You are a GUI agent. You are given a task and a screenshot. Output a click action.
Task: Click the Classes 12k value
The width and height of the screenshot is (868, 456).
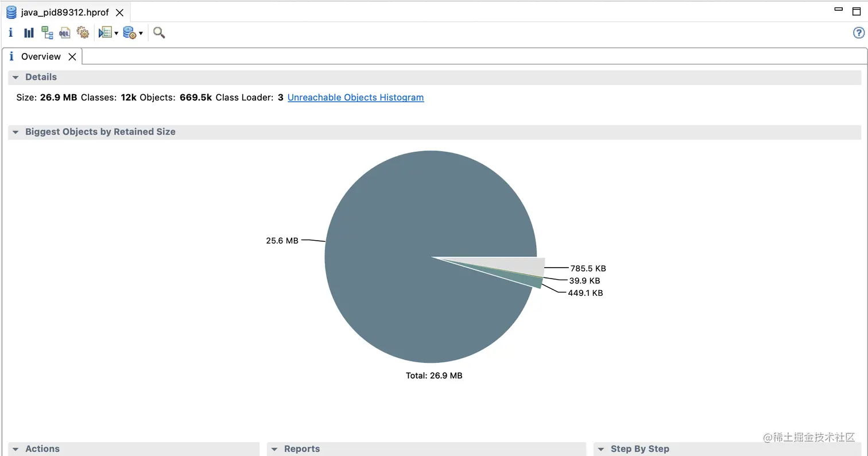pos(129,98)
